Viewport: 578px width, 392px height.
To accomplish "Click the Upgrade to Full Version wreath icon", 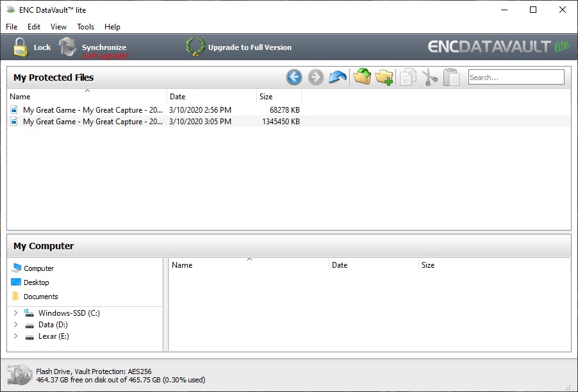I will click(x=195, y=47).
